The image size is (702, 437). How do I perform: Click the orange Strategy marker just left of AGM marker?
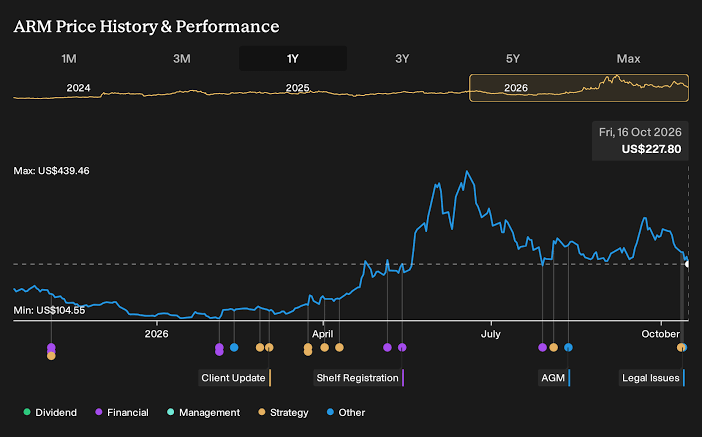(x=553, y=347)
